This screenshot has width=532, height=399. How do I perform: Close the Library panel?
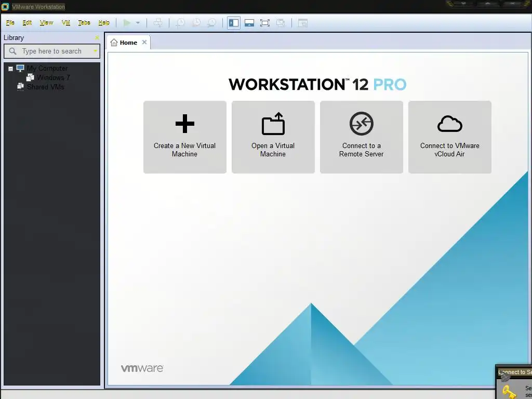pyautogui.click(x=97, y=37)
